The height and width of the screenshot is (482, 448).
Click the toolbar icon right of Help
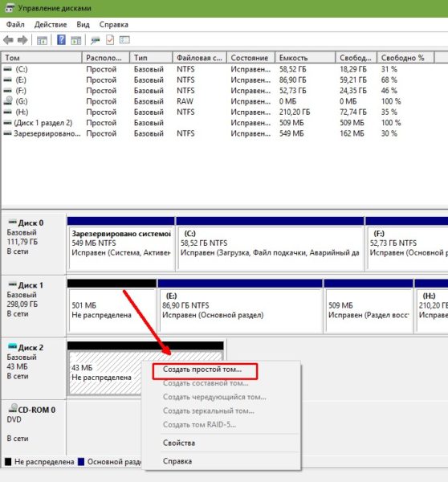(76, 40)
